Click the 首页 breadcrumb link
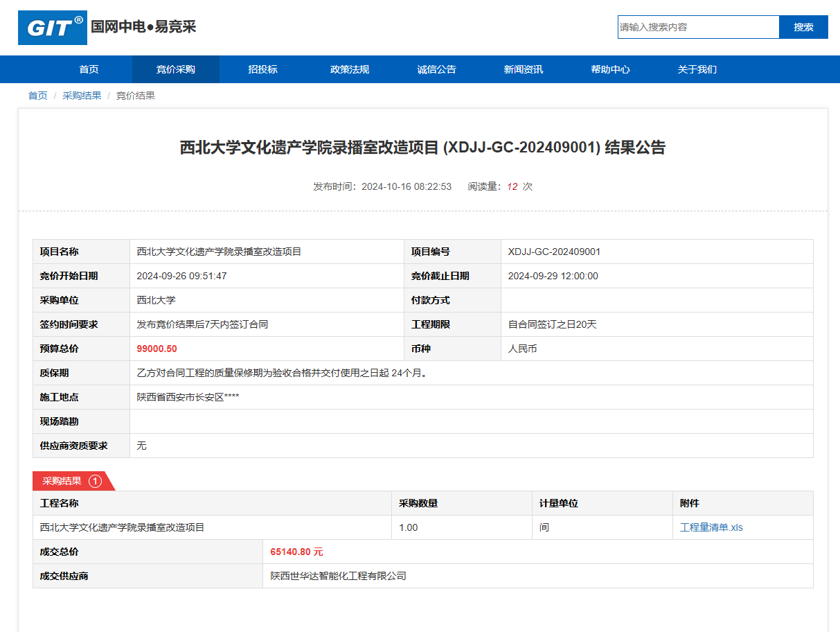The width and height of the screenshot is (840, 632). [x=37, y=96]
